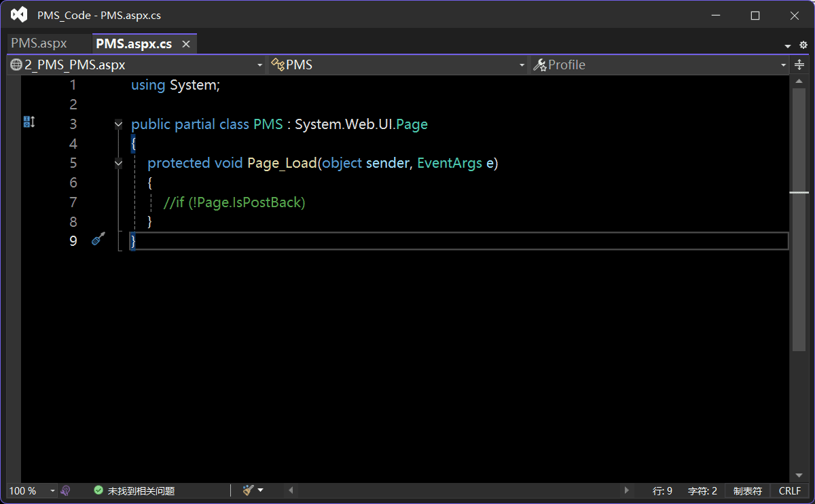Click the screwdriver quick actions icon on line 9
The width and height of the screenshot is (815, 504).
click(98, 239)
